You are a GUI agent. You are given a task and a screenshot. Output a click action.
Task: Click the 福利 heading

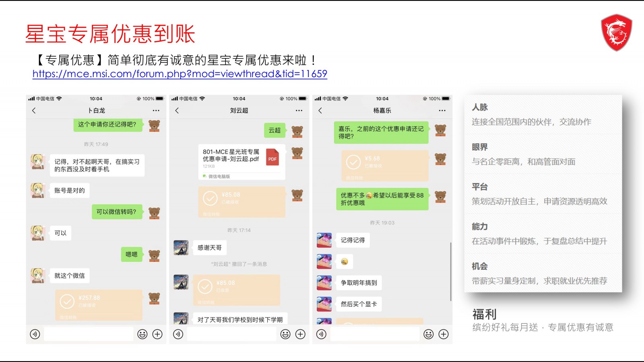click(x=484, y=314)
